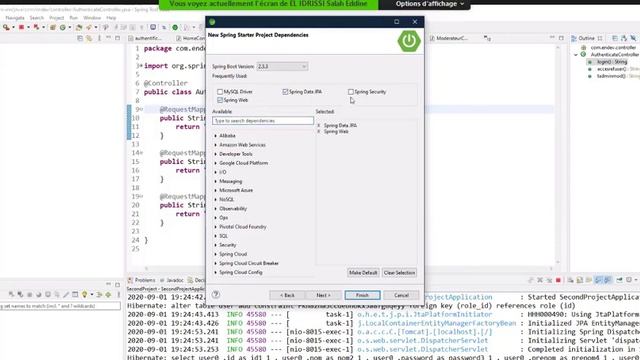
Task: Expand the Developer Tools group
Action: click(216, 154)
